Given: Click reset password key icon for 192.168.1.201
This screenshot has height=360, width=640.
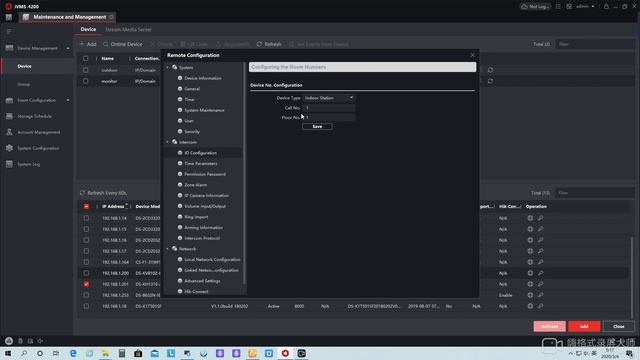Looking at the screenshot, I should point(540,284).
